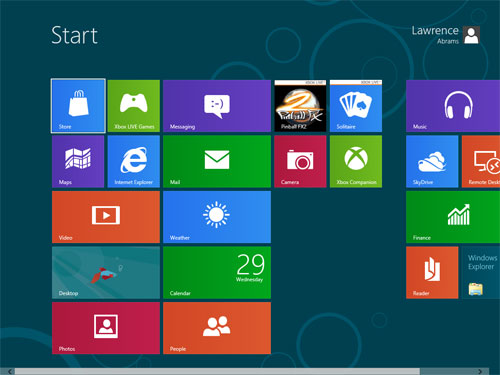This screenshot has width=500, height=375.
Task: Click Lawrence Abrams user account picture
Action: pyautogui.click(x=471, y=35)
